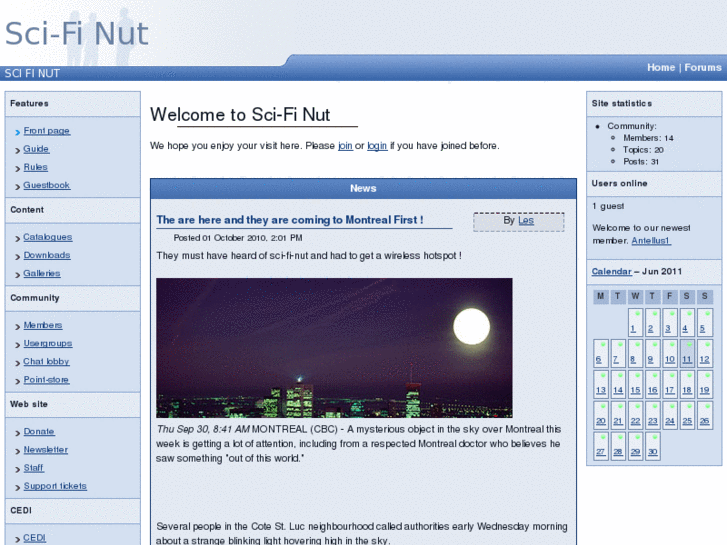Visit the Point-store
This screenshot has height=545, width=727.
(46, 380)
